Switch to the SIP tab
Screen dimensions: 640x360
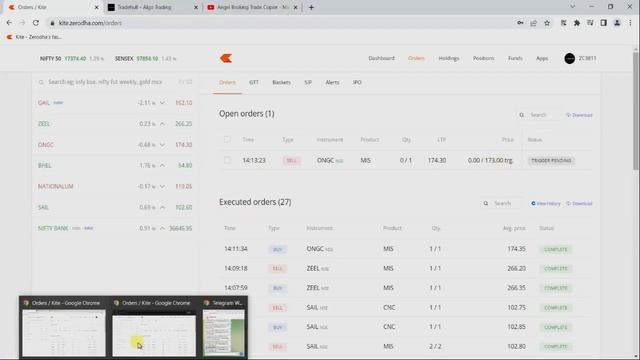coord(308,82)
